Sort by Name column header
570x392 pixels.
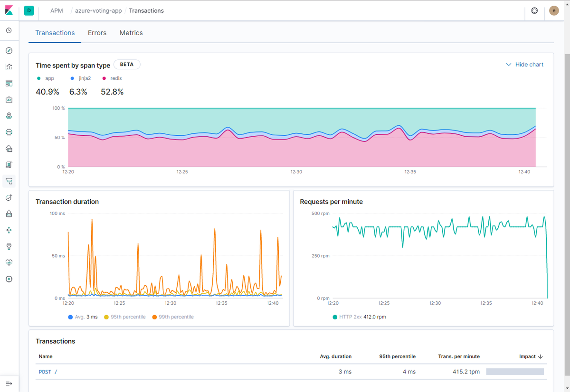(46, 356)
